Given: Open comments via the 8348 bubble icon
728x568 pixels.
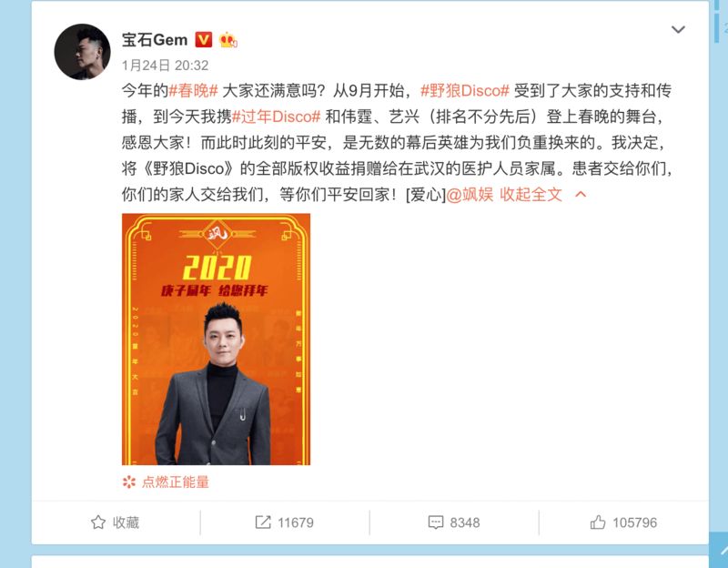Looking at the screenshot, I should (436, 522).
